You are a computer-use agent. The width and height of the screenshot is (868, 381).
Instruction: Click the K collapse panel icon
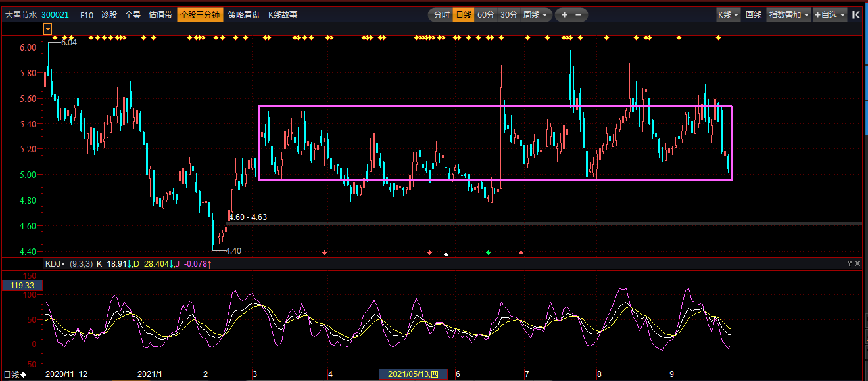click(x=856, y=14)
